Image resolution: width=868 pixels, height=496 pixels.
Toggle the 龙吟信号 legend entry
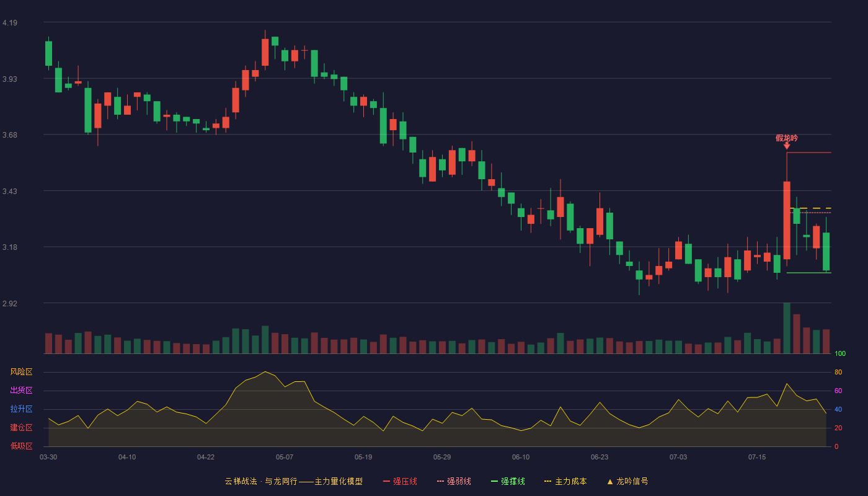coord(627,481)
